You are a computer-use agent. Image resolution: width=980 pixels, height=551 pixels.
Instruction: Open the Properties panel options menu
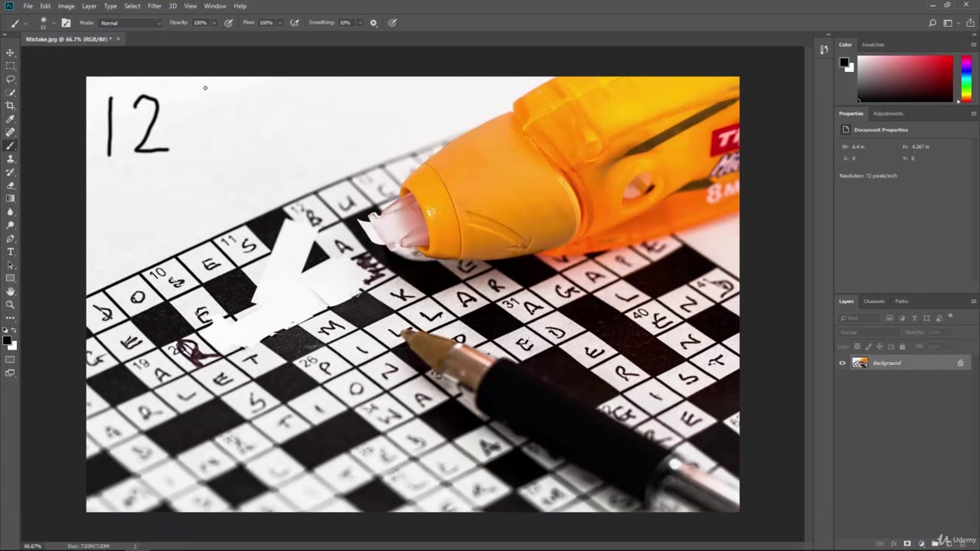[x=973, y=113]
